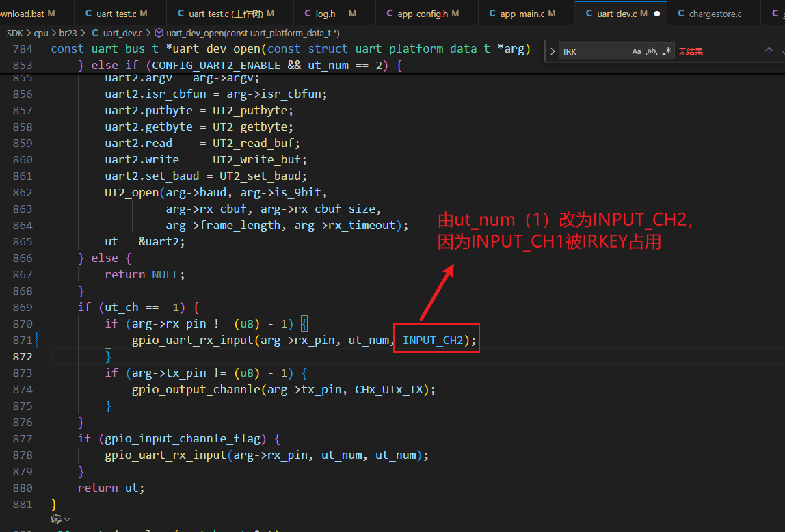Toggle Match Whole Word in find box
The width and height of the screenshot is (785, 532).
(652, 51)
